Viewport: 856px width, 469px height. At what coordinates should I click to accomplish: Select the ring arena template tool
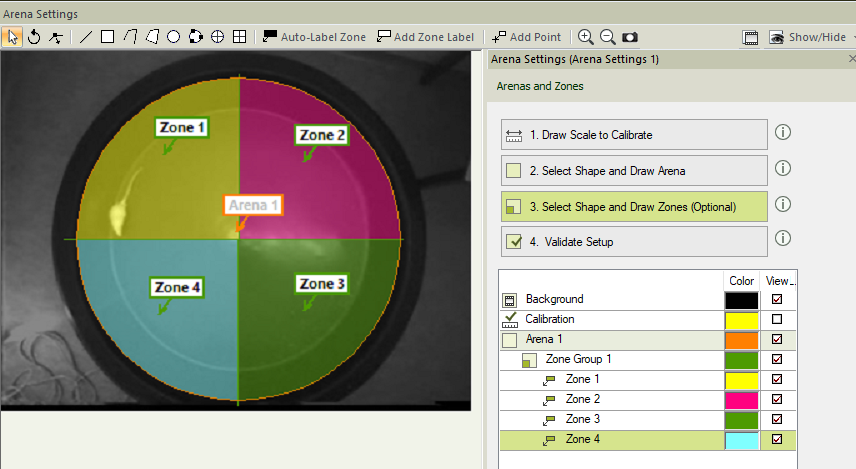tap(195, 37)
